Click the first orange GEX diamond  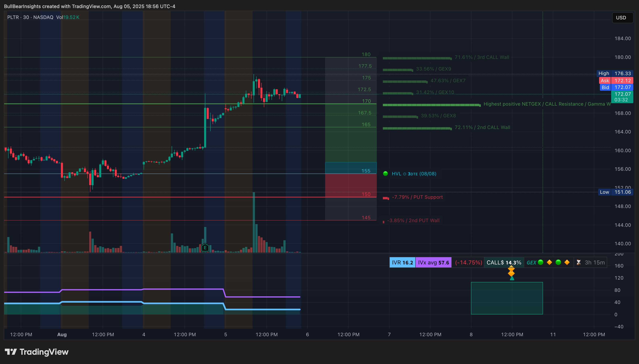pyautogui.click(x=549, y=262)
